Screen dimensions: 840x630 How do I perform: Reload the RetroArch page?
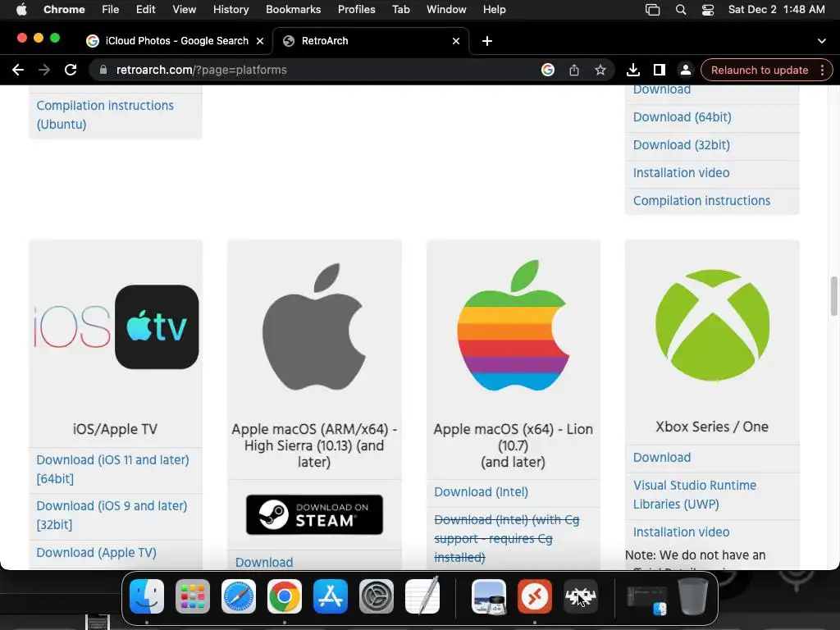[71, 71]
